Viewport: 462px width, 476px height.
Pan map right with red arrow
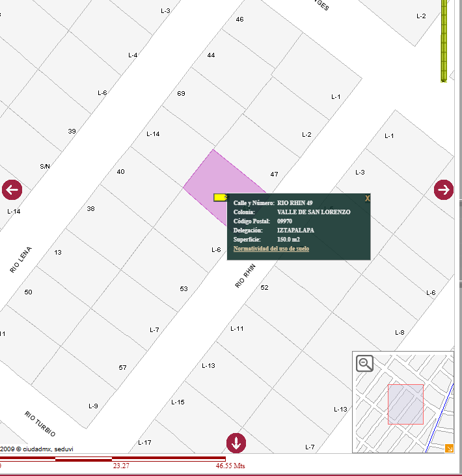(x=444, y=190)
